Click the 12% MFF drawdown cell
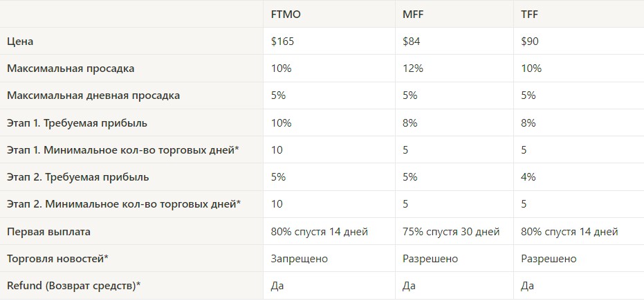The width and height of the screenshot is (644, 301). [413, 69]
